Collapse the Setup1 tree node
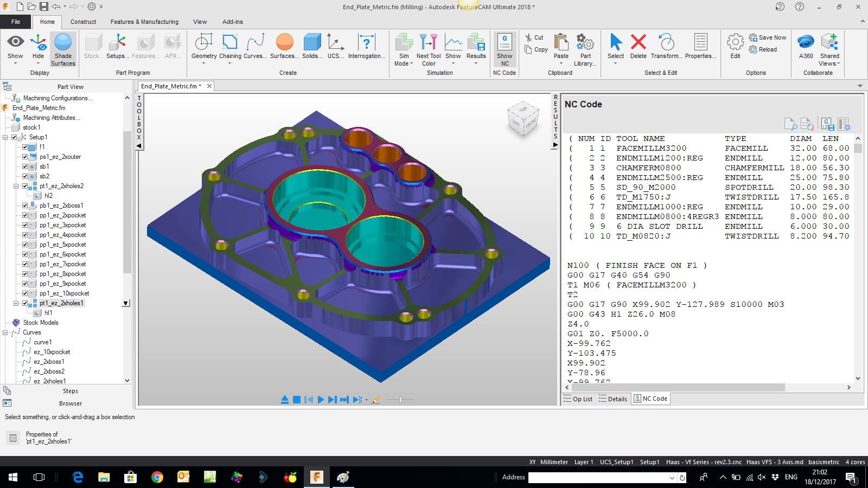The height and width of the screenshot is (488, 868). tap(5, 137)
